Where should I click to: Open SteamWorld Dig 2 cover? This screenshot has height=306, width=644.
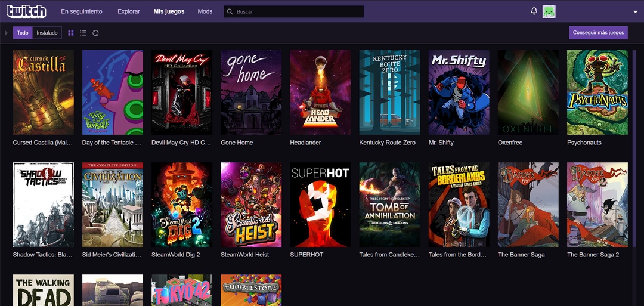pyautogui.click(x=182, y=205)
